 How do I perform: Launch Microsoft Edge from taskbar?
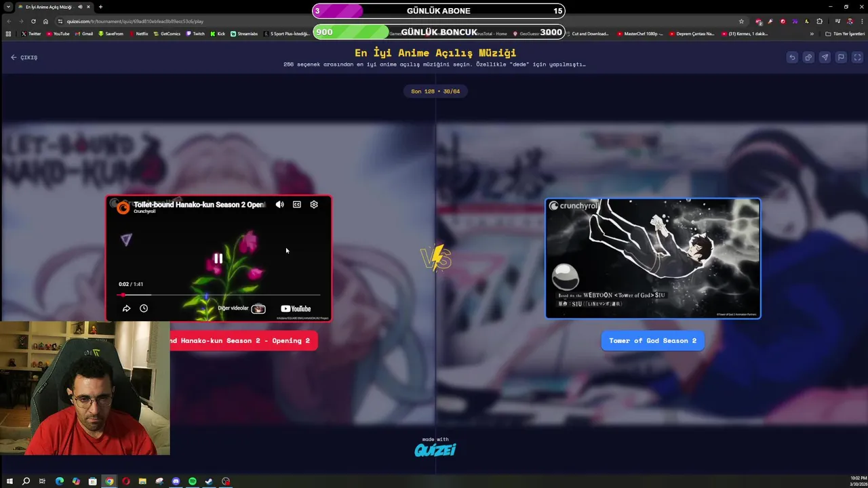coord(59,481)
